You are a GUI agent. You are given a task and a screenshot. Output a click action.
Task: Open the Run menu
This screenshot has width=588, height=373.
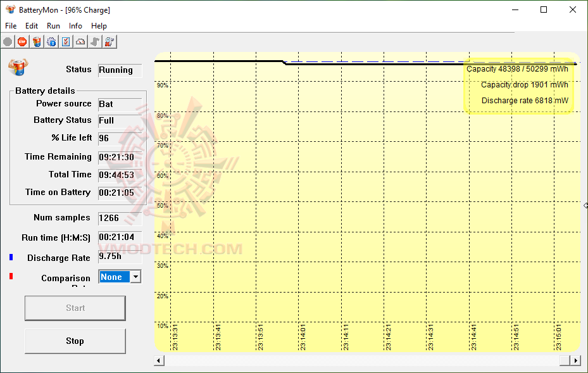(x=53, y=26)
